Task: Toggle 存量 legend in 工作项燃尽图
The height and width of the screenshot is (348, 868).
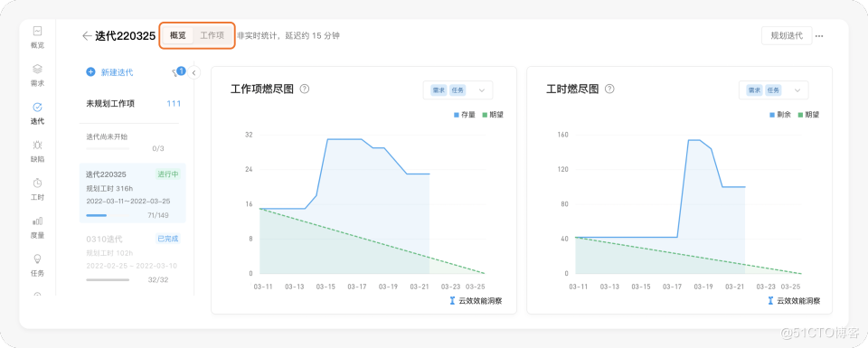Action: click(x=465, y=115)
